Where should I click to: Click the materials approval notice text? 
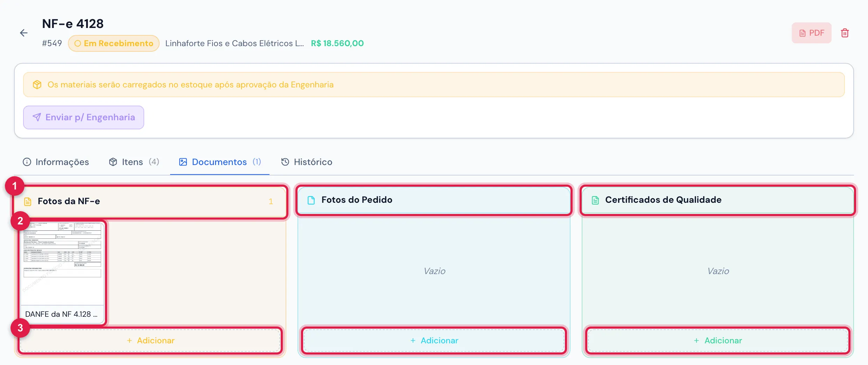point(191,85)
